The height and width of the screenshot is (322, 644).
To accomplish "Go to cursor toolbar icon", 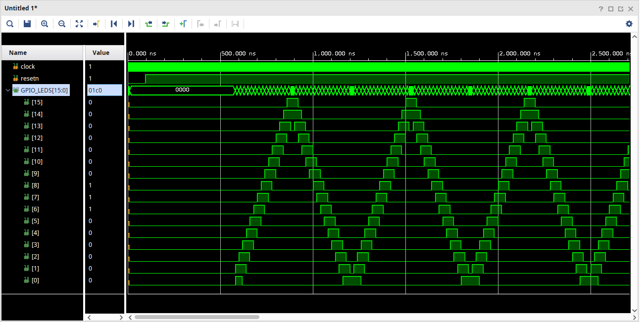I will pyautogui.click(x=97, y=24).
